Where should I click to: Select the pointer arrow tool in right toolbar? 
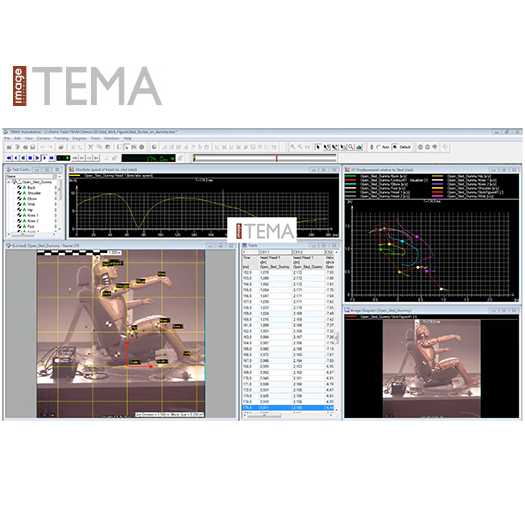click(x=317, y=147)
